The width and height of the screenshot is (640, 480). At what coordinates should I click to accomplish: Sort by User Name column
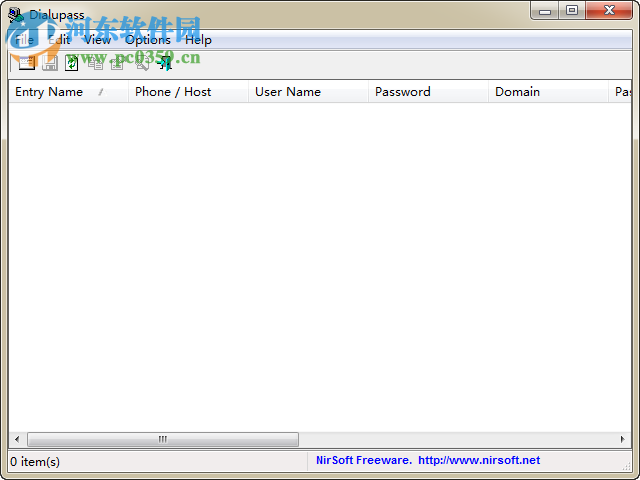click(308, 91)
